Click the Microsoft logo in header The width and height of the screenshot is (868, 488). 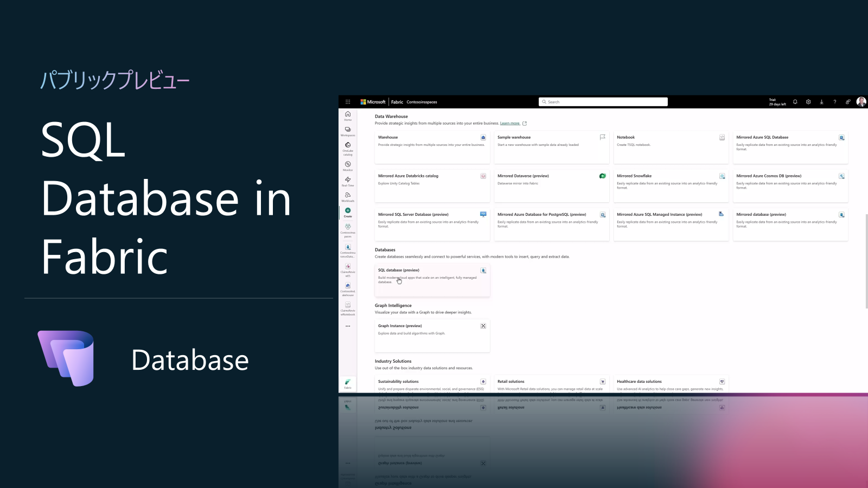(x=373, y=102)
